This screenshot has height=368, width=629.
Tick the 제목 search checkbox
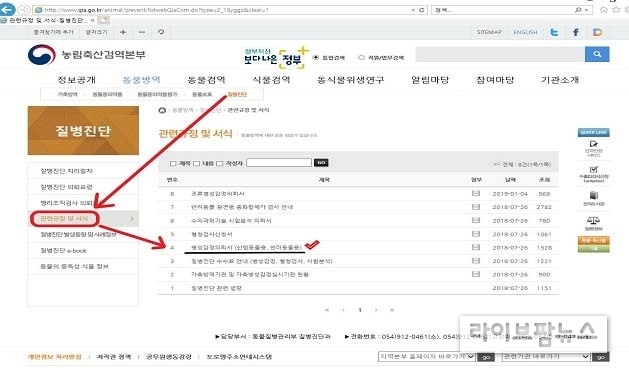tap(173, 163)
